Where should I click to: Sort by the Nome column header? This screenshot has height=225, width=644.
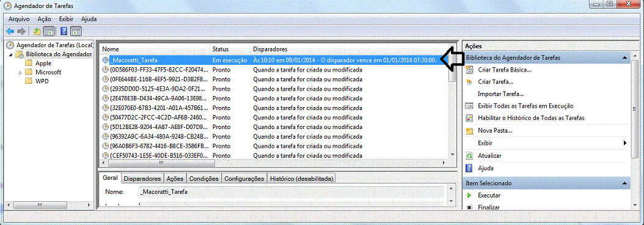tap(154, 50)
